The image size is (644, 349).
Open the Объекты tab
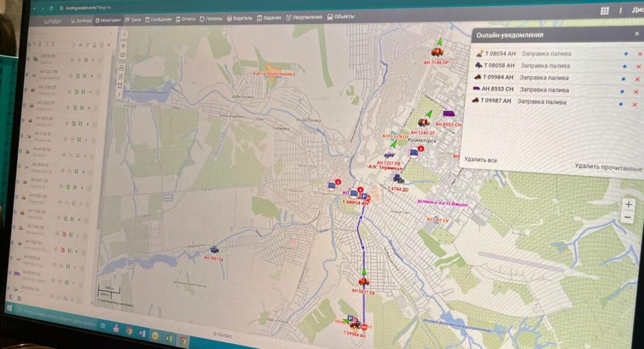click(341, 17)
